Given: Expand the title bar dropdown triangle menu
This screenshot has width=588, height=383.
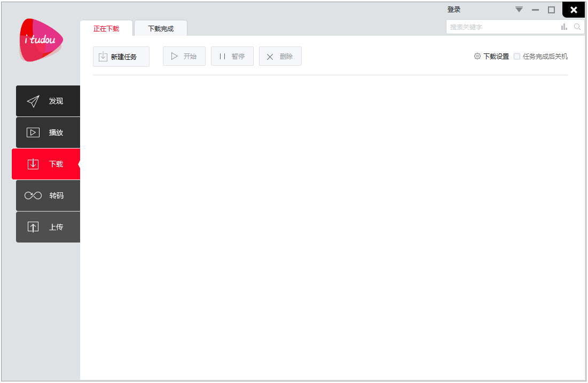Looking at the screenshot, I should 519,10.
